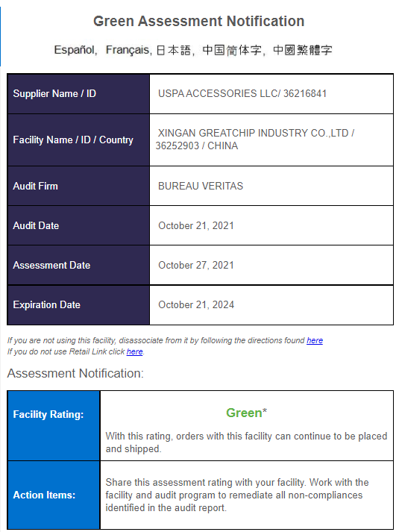Click the Action Items label cell
This screenshot has width=399, height=532.
pos(54,495)
